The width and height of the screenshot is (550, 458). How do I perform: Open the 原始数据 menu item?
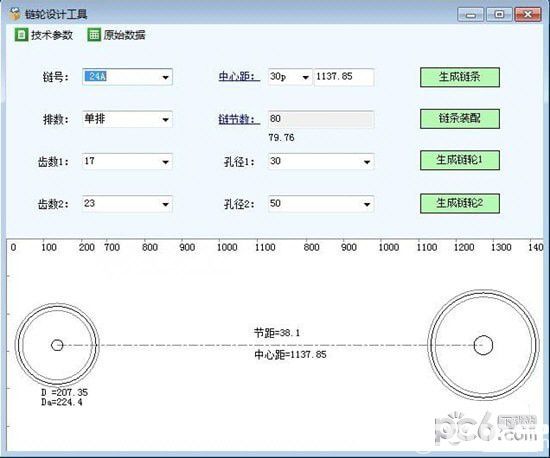click(x=116, y=35)
